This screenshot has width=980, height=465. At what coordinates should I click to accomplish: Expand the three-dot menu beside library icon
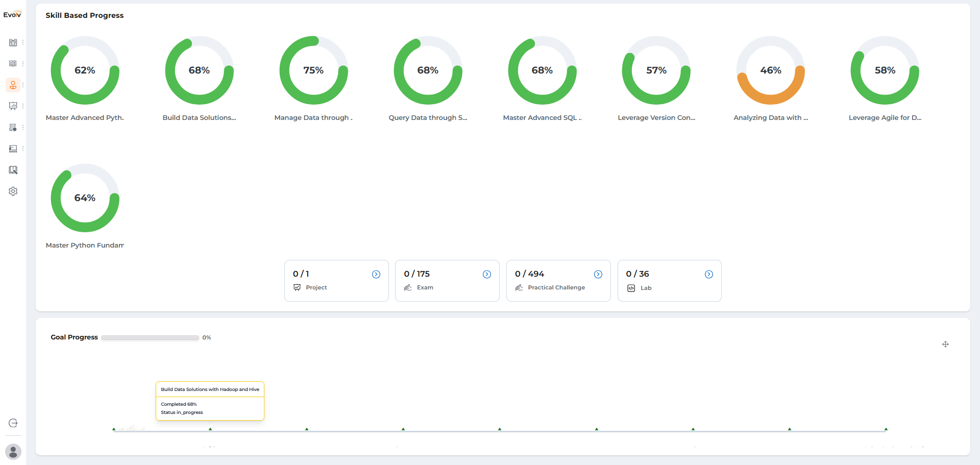point(23,42)
